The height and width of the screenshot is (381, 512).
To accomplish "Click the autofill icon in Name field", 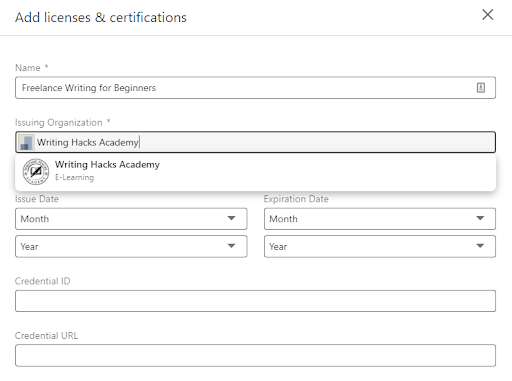I will tap(481, 88).
